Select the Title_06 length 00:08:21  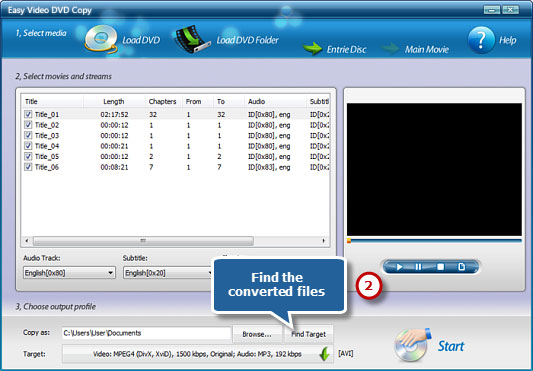point(114,167)
